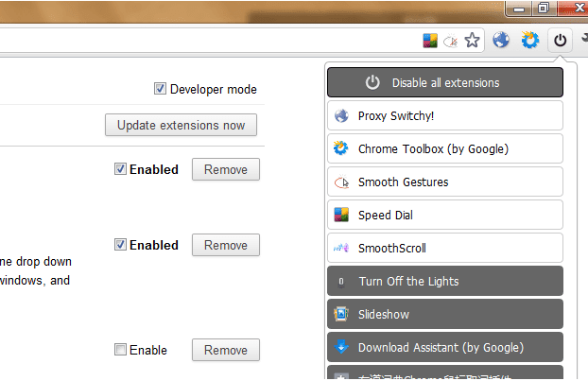Screen dimensions: 588x381
Task: Open the wrench menu icon
Action: click(x=584, y=38)
